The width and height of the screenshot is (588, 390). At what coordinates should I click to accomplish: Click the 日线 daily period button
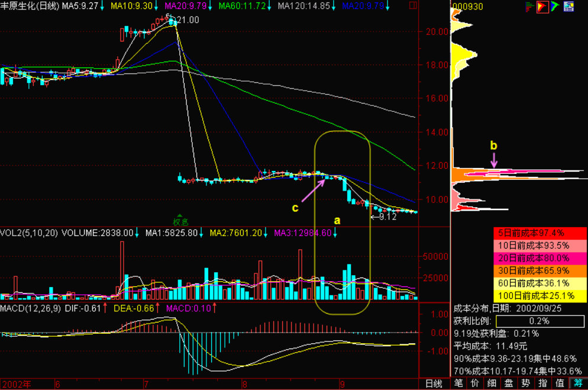coord(434,383)
